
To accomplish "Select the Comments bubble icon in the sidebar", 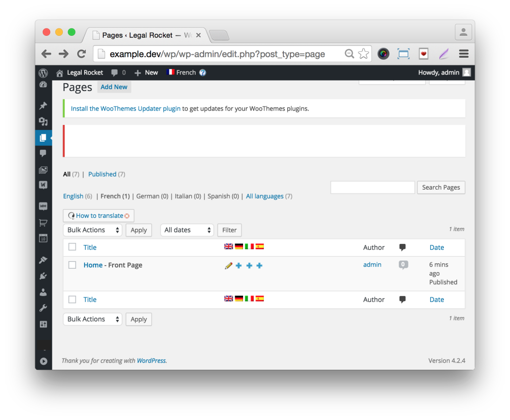I will point(43,153).
